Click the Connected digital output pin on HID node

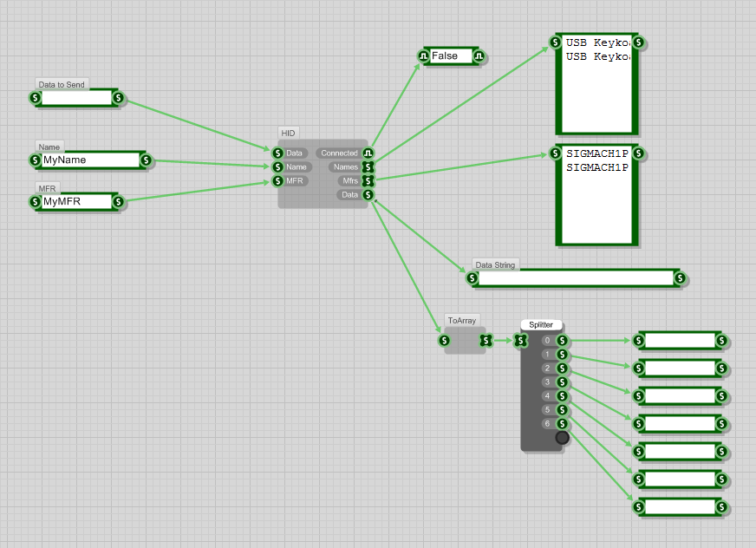click(366, 153)
